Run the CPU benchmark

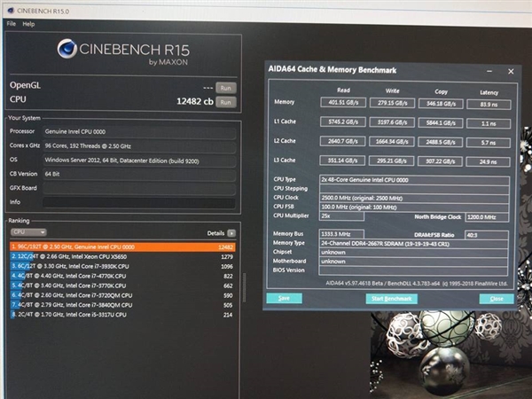tap(226, 102)
